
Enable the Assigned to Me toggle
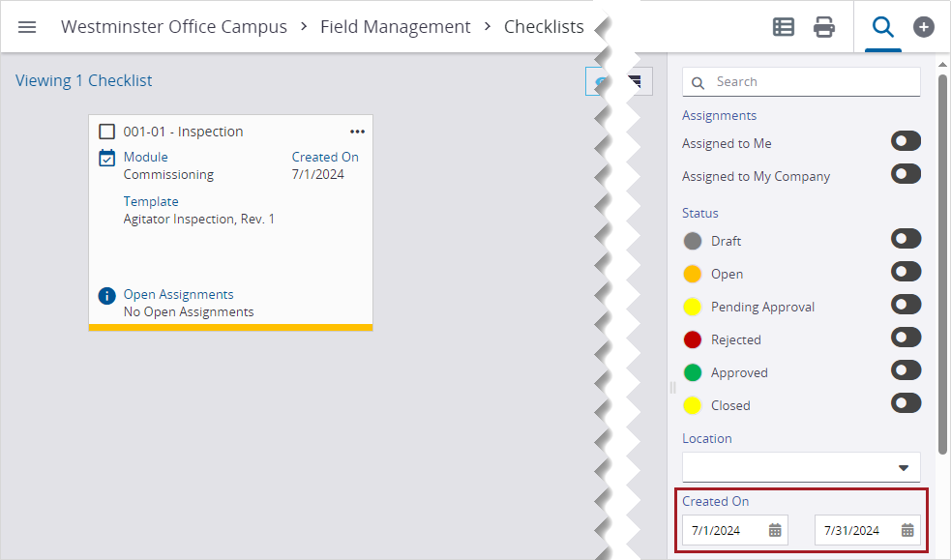click(x=906, y=142)
